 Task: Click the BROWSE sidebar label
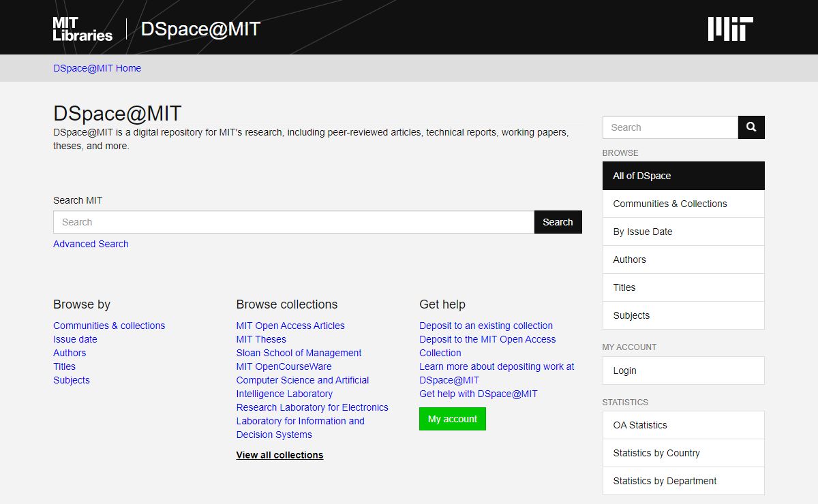pos(620,153)
